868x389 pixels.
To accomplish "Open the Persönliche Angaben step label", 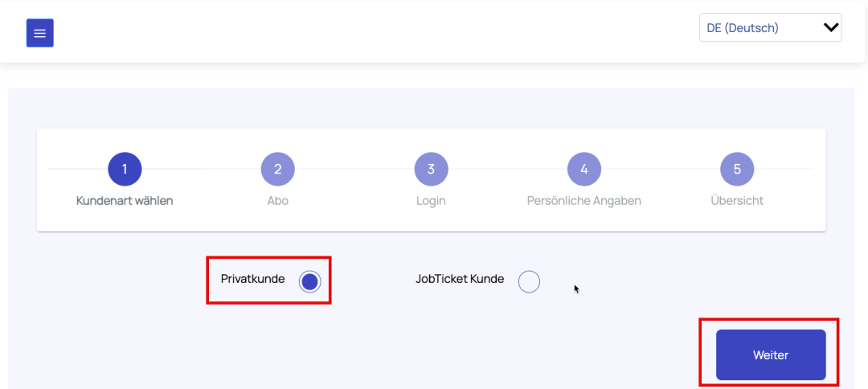I will [584, 201].
